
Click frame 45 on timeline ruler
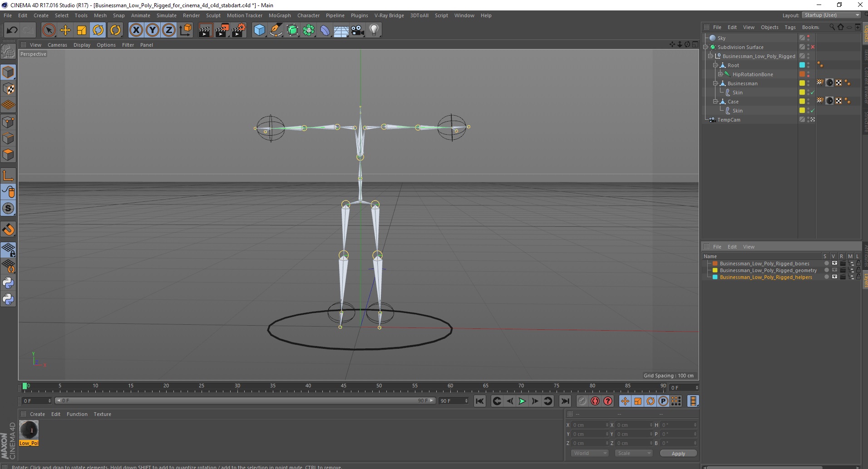click(343, 386)
